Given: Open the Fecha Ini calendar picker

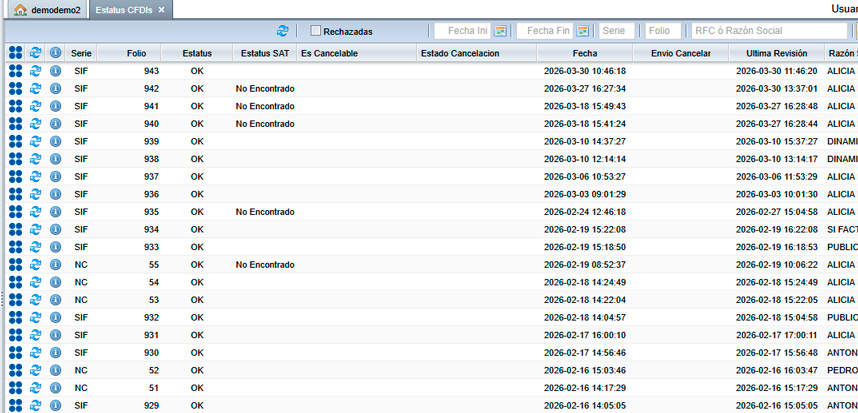Looking at the screenshot, I should coord(500,31).
